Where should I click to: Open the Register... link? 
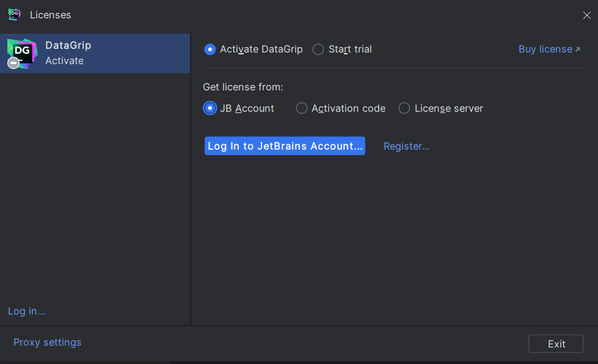(406, 146)
